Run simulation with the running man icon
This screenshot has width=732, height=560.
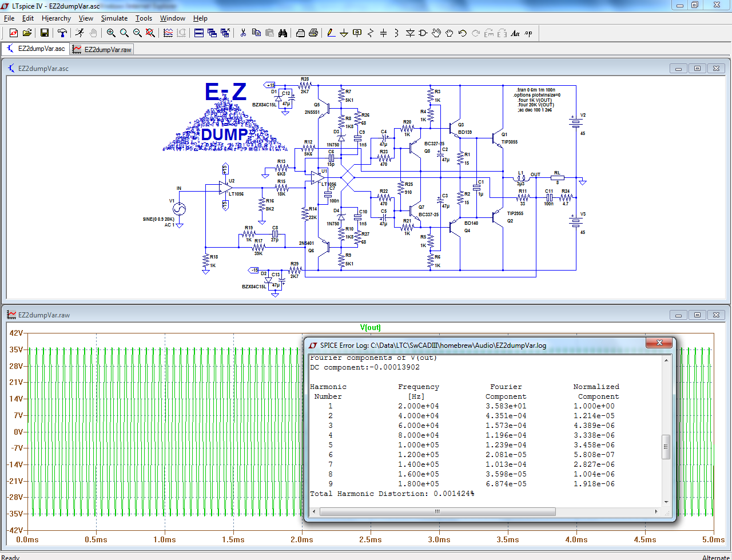pos(80,33)
